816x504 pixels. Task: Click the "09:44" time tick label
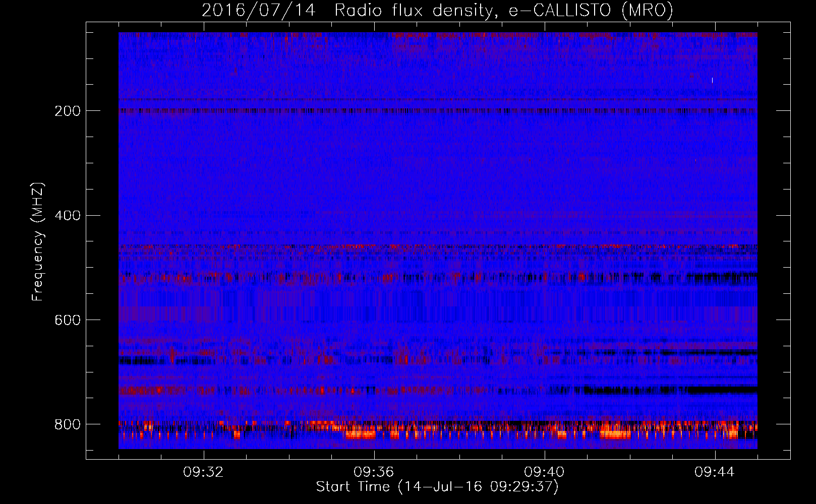(x=715, y=472)
